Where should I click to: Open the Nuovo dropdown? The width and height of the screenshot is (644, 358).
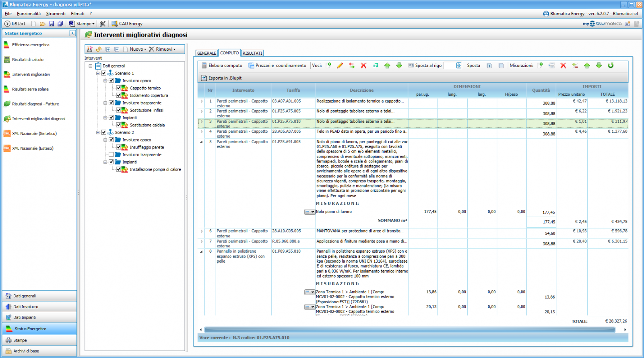pos(138,49)
